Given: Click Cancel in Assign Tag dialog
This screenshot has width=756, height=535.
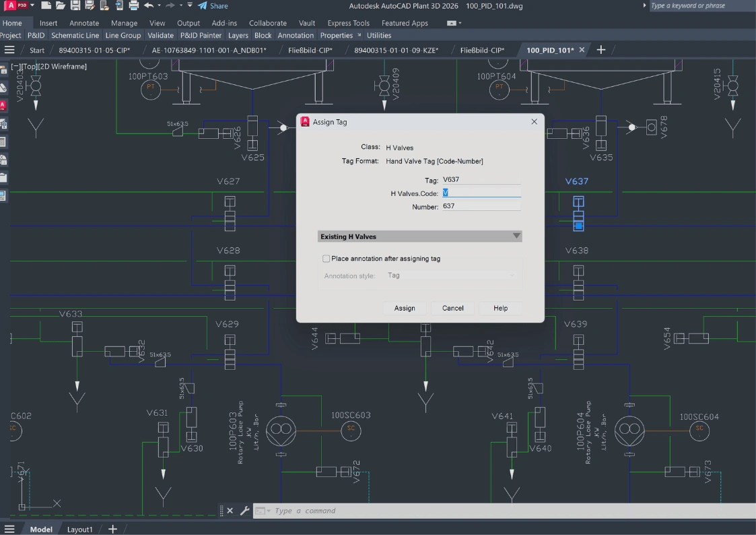Looking at the screenshot, I should (x=453, y=308).
